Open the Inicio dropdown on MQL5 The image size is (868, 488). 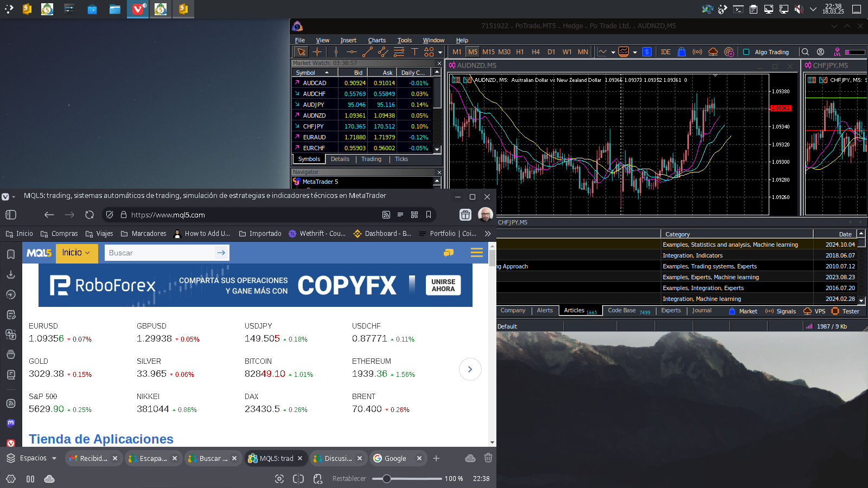pos(76,253)
